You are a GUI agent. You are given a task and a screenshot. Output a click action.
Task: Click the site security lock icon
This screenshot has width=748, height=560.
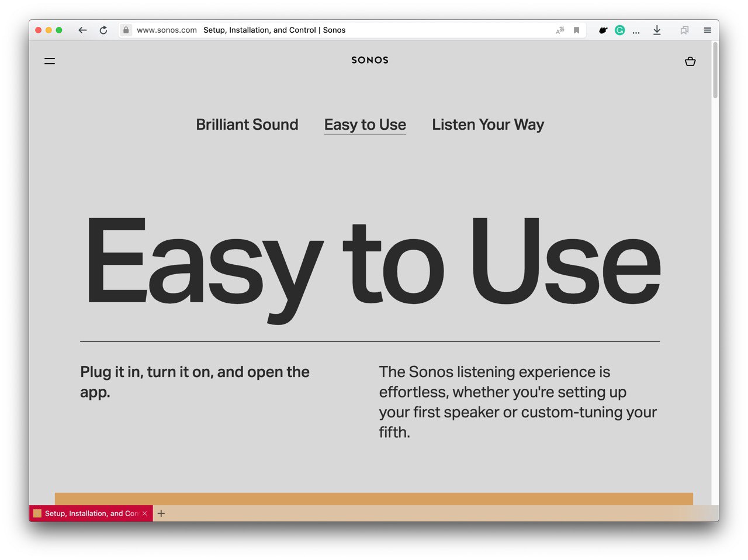click(x=126, y=30)
